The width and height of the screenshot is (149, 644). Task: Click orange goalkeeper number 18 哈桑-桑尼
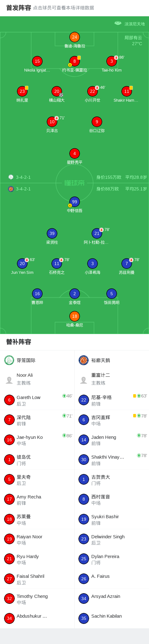(x=74, y=317)
